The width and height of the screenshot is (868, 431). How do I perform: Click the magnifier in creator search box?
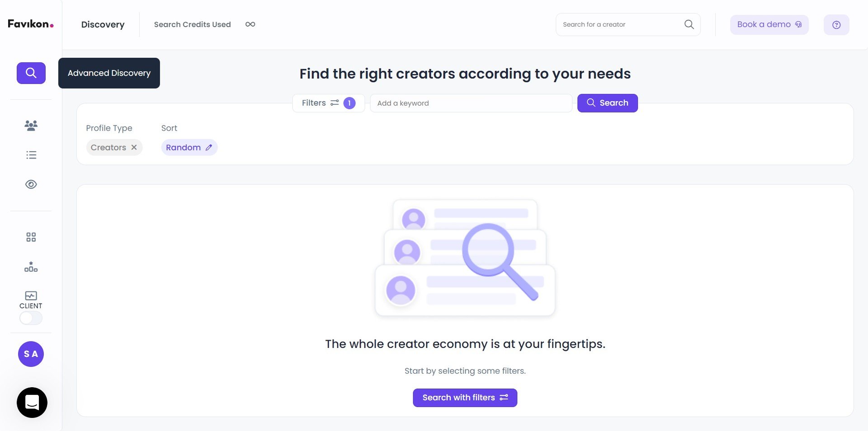point(689,24)
